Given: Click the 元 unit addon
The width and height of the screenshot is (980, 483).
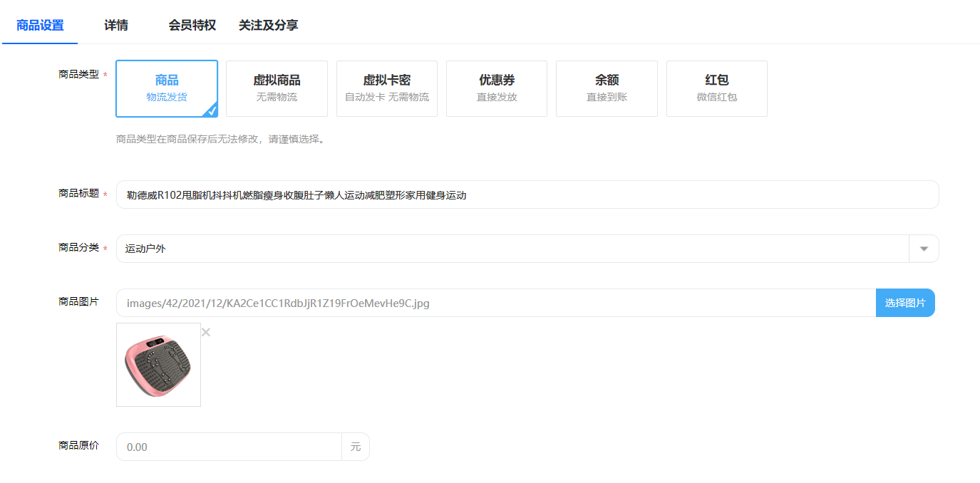Looking at the screenshot, I should point(356,447).
